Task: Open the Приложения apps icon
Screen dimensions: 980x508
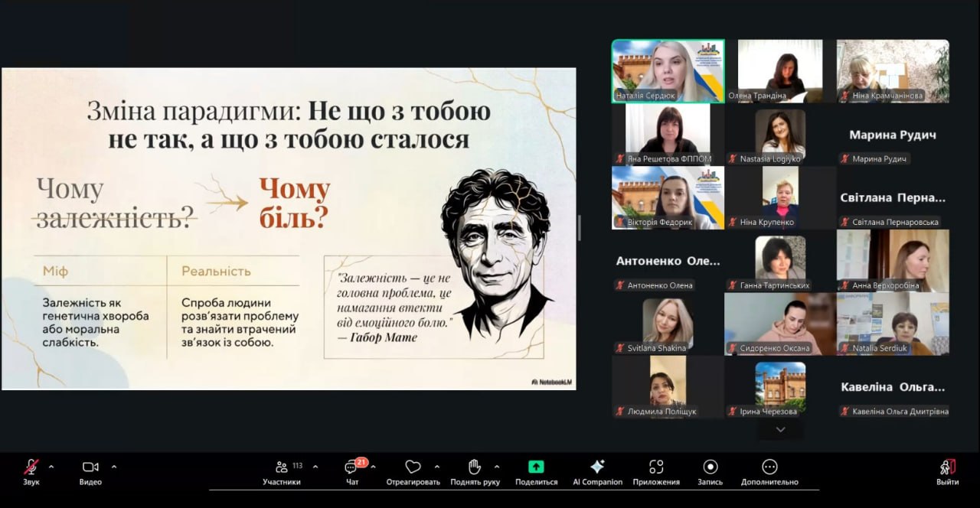Action: pos(656,467)
